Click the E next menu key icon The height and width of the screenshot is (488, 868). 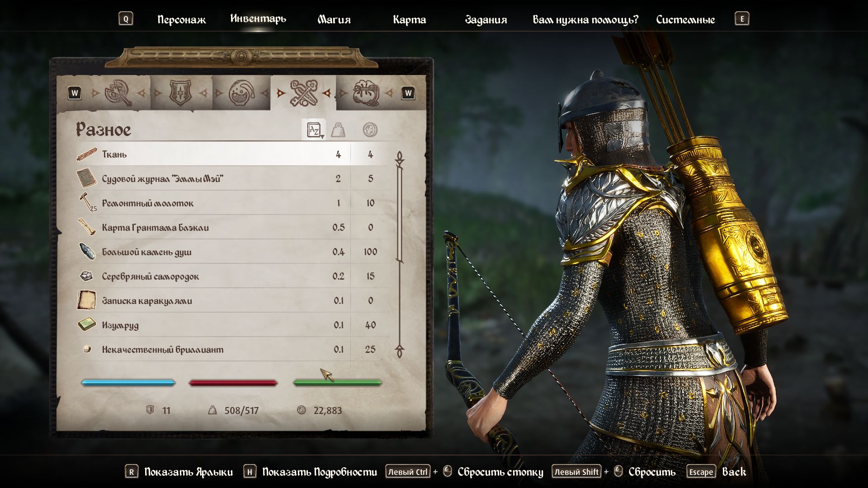[742, 19]
